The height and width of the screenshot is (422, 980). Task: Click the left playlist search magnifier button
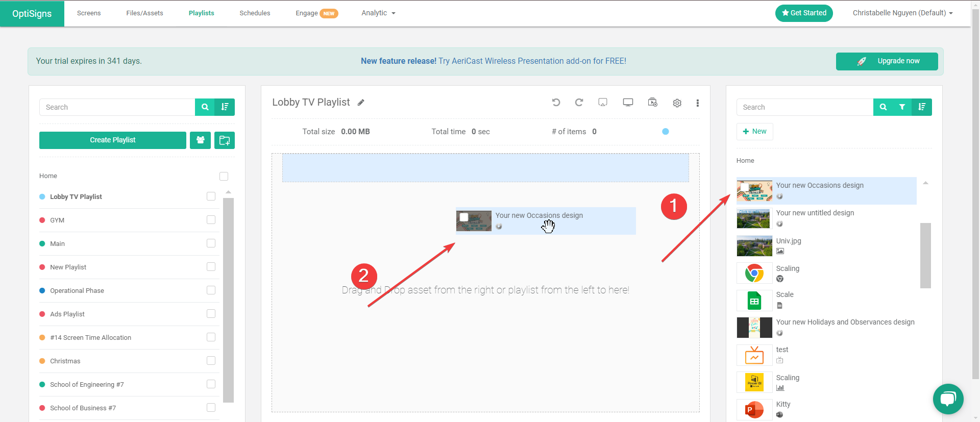tap(205, 107)
